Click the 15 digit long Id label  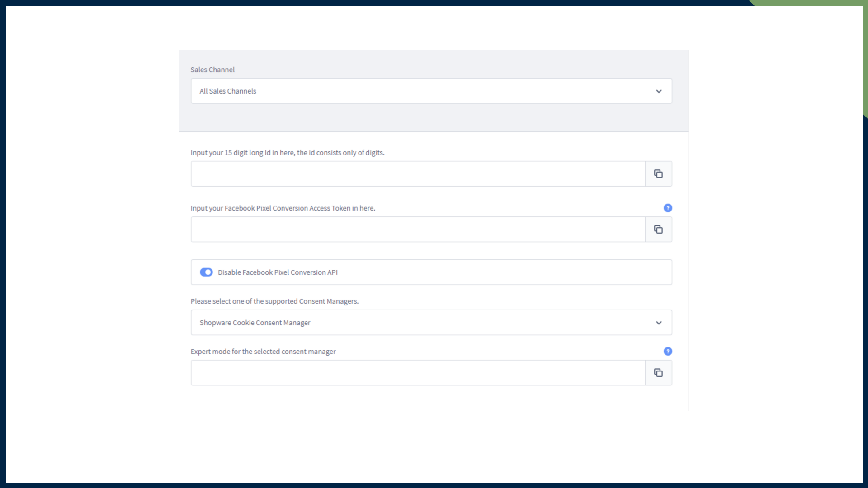288,153
